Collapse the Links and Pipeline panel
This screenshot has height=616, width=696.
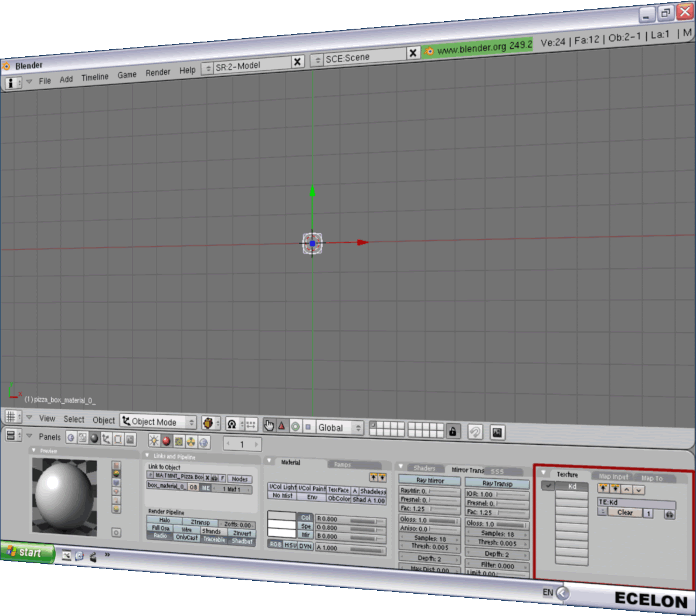click(x=147, y=455)
